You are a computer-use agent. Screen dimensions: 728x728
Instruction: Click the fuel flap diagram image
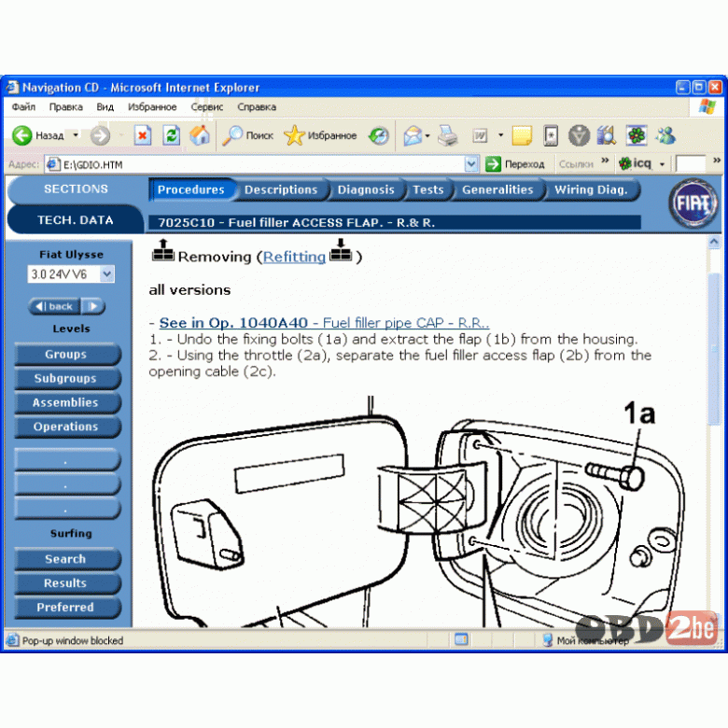coord(418,511)
